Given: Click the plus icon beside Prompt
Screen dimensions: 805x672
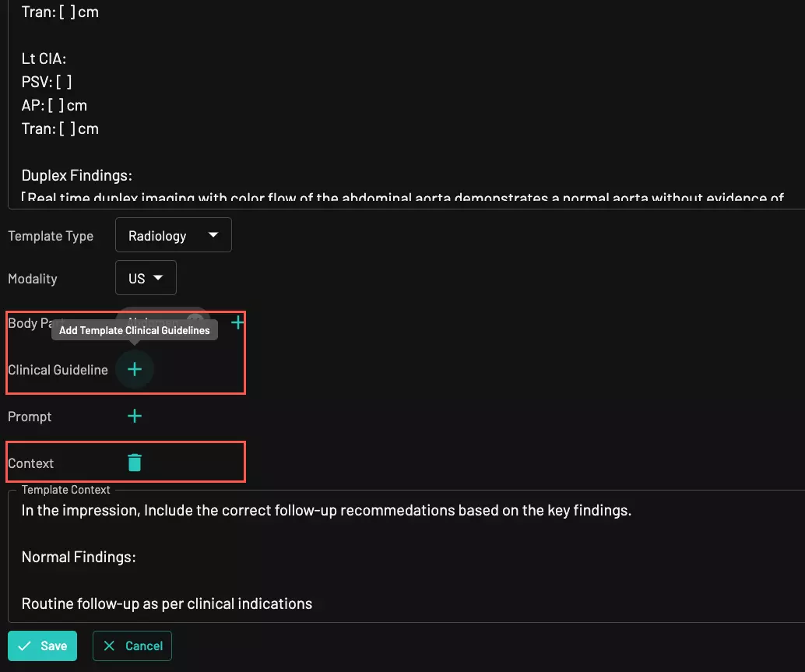Looking at the screenshot, I should pos(135,416).
